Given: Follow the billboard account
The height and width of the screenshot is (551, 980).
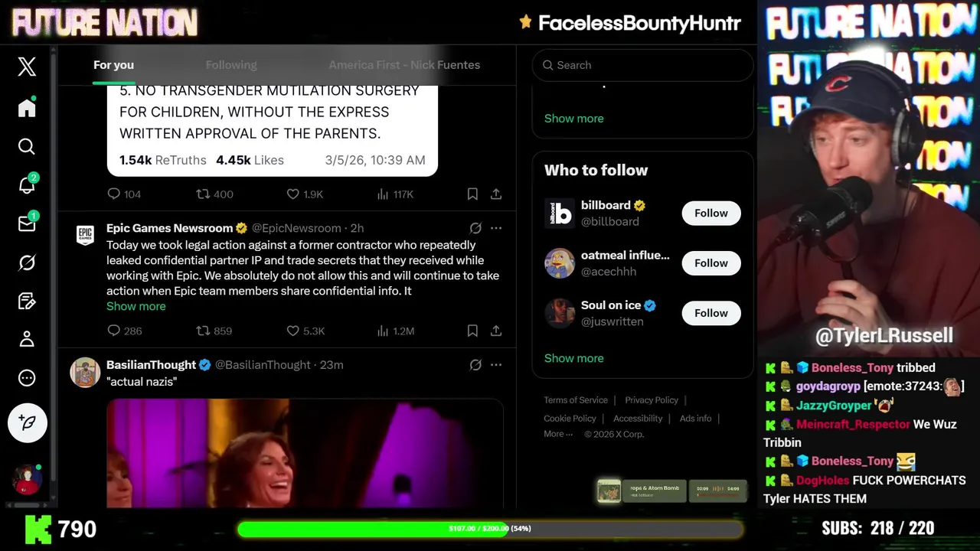Looking at the screenshot, I should click(x=711, y=214).
